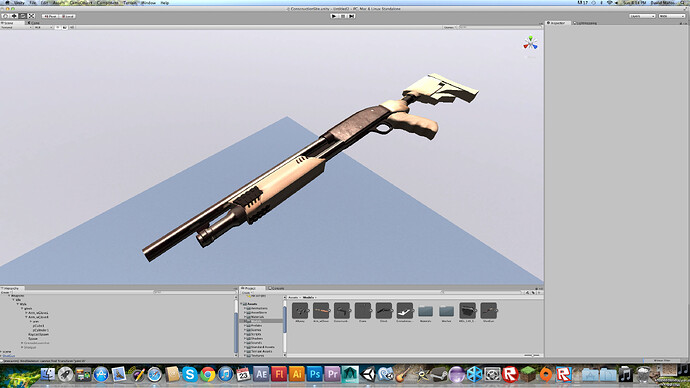Toggle the Pivot/Center handle mode
The image size is (690, 388).
(50, 16)
